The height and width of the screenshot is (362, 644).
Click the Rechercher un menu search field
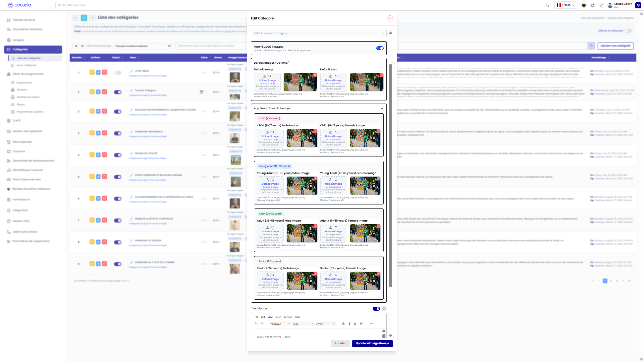(x=303, y=5)
